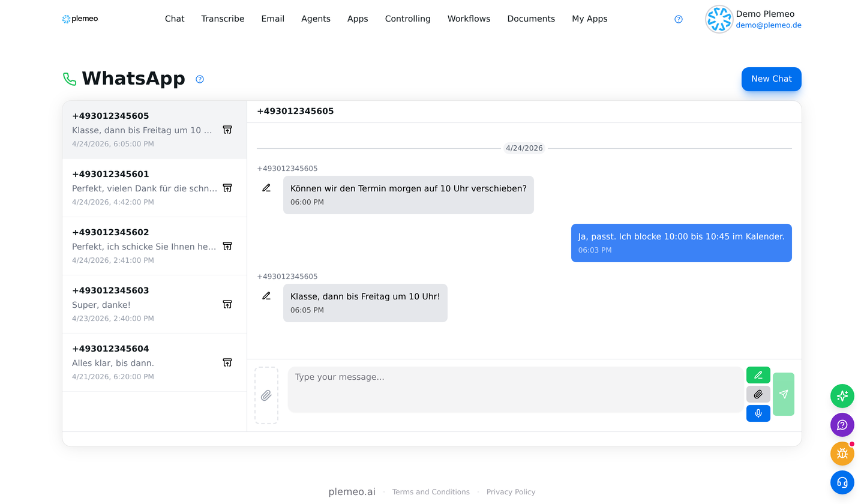Archive the +493012345605 conversation
This screenshot has height=504, width=864.
click(227, 130)
